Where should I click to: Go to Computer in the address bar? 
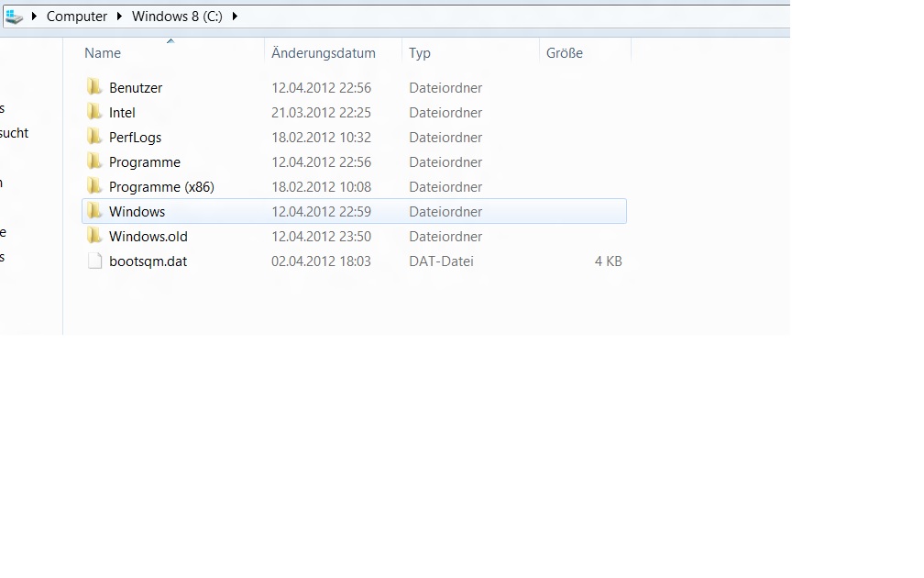pos(77,17)
